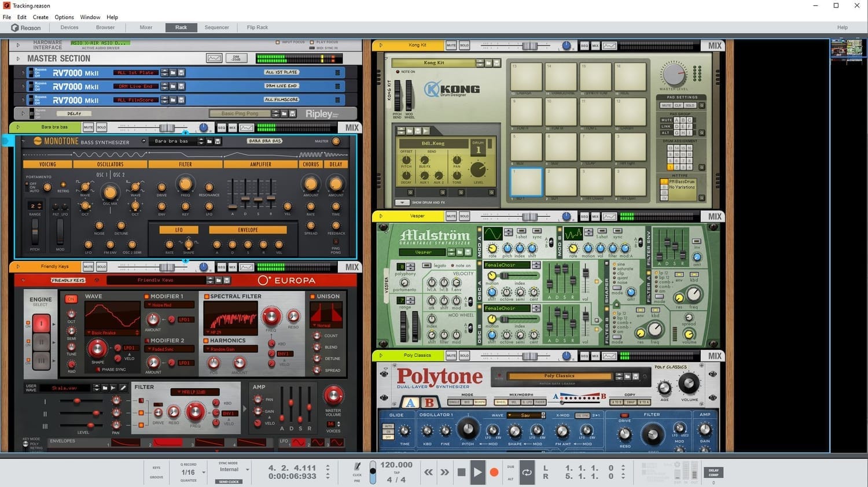Open the Quantize 1/16 value dropdown
The width and height of the screenshot is (868, 487).
point(204,473)
